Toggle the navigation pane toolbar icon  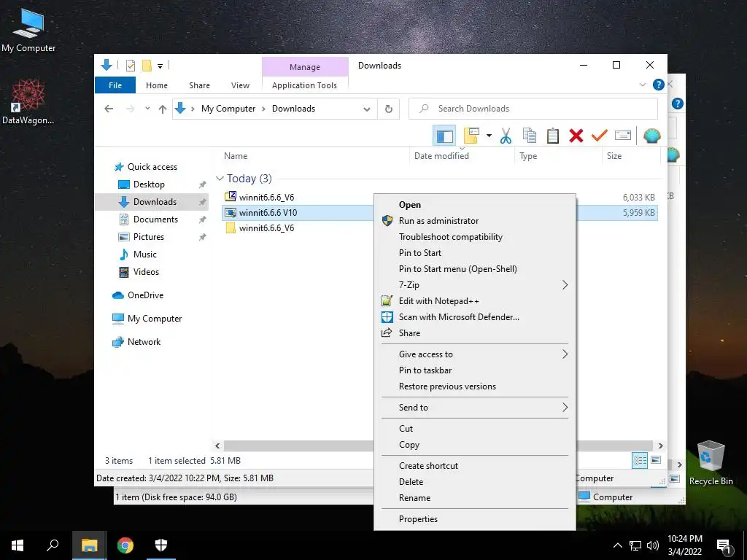click(x=444, y=136)
